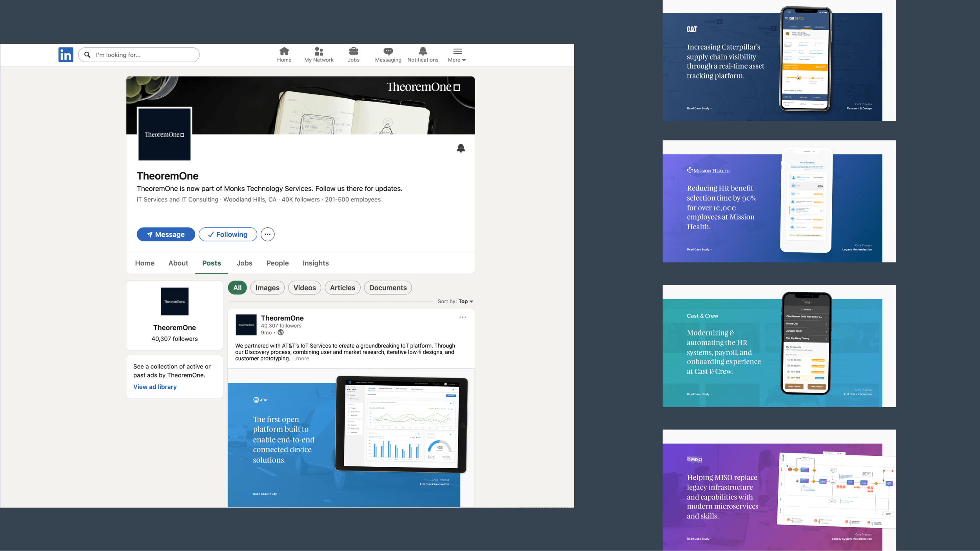Expand post text with more link
This screenshot has width=980, height=551.
click(300, 359)
